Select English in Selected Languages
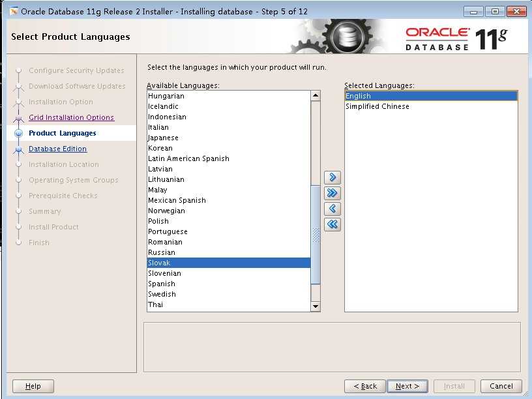Image resolution: width=532 pixels, height=399 pixels. coord(431,96)
